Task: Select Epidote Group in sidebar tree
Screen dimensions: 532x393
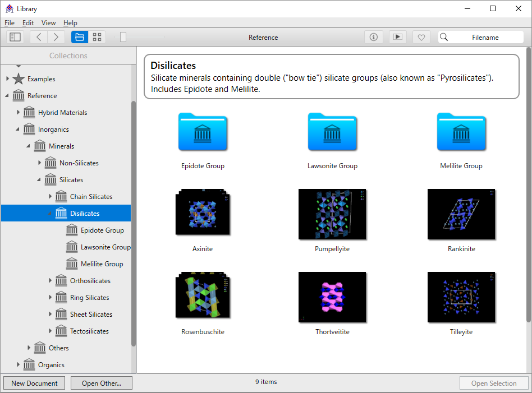Action: 102,230
